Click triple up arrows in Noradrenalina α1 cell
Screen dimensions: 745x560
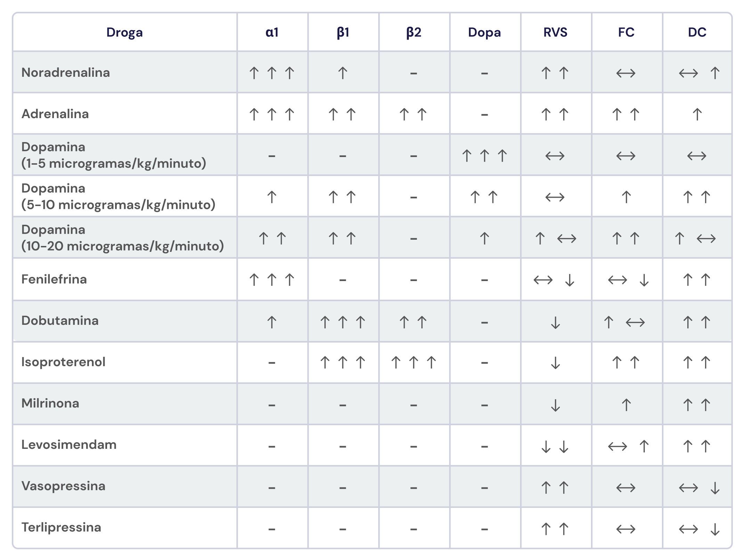tap(272, 73)
